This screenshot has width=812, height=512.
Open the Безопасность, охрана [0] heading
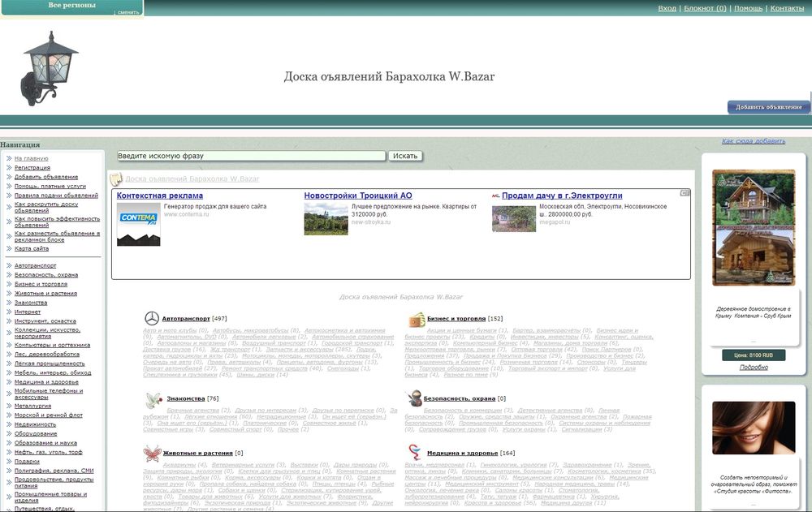point(460,399)
